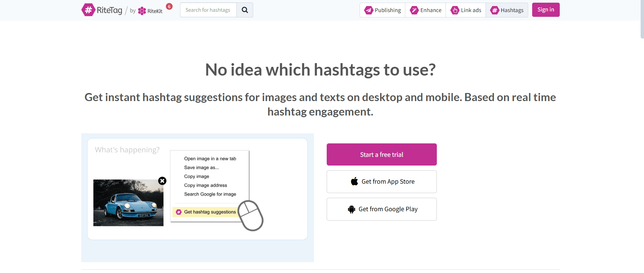
Task: Click Get from Google Play button
Action: click(x=381, y=209)
